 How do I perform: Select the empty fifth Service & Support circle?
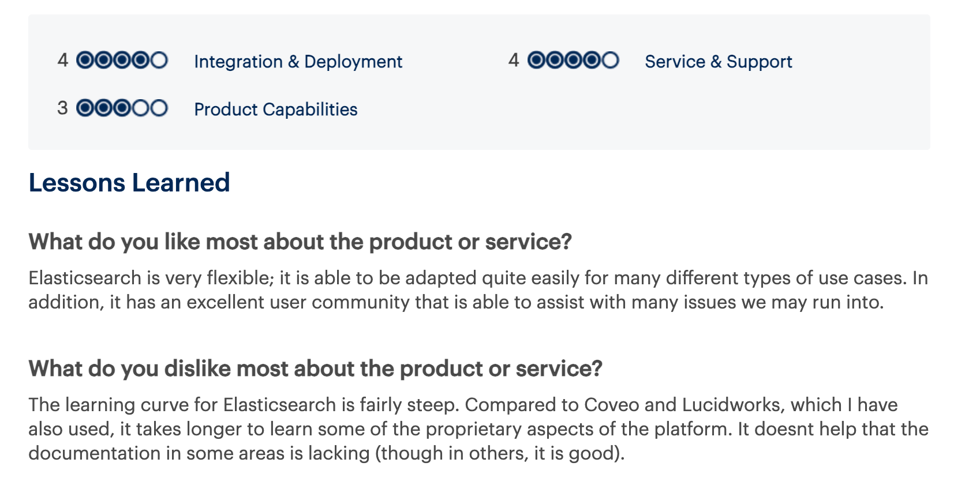(x=610, y=60)
